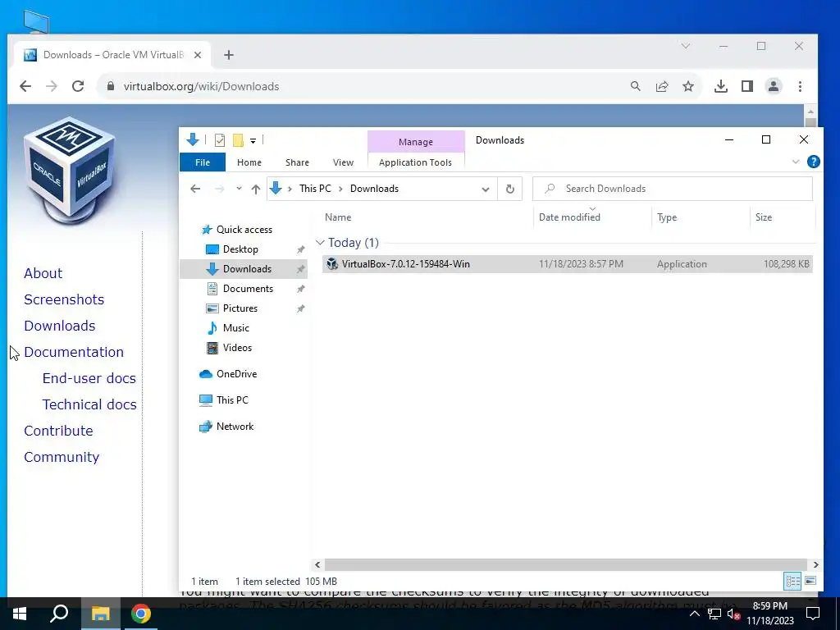The width and height of the screenshot is (840, 630).
Task: Open the File menu in Explorer
Action: 203,162
